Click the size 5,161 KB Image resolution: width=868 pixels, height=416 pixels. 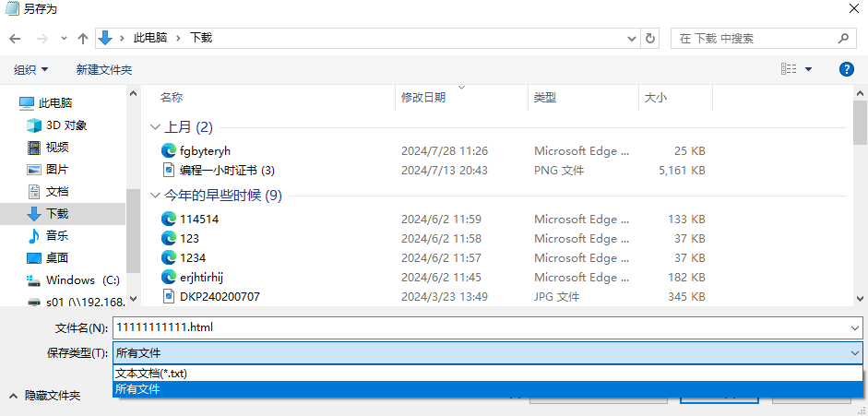682,171
